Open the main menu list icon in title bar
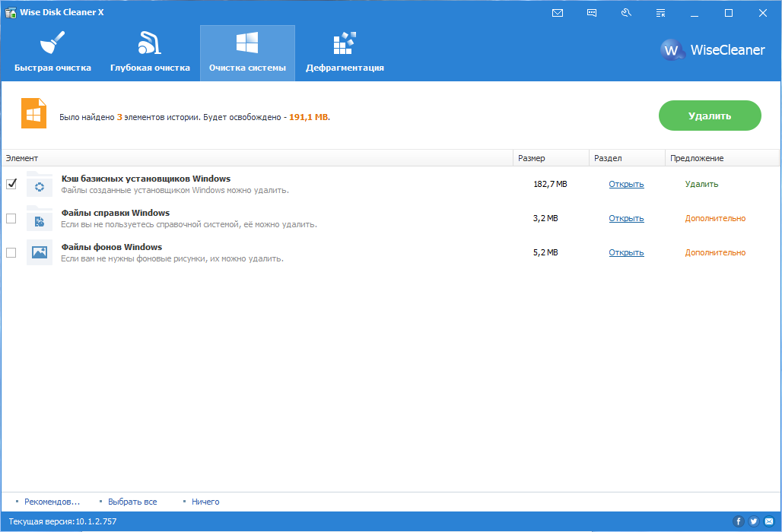This screenshot has width=782, height=532. point(660,13)
